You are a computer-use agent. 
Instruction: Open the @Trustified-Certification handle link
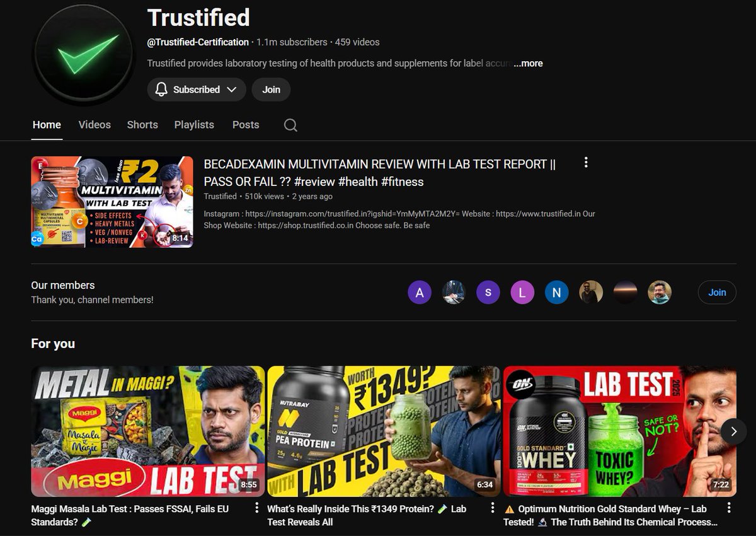pyautogui.click(x=198, y=42)
